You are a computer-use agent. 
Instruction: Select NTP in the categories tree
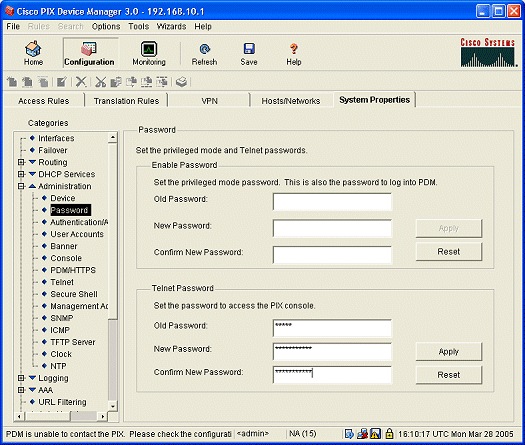[58, 366]
